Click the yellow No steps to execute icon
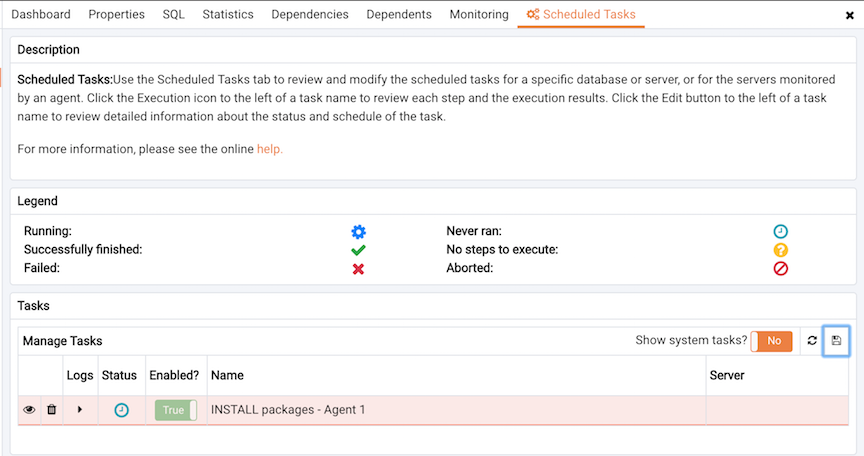 (780, 250)
